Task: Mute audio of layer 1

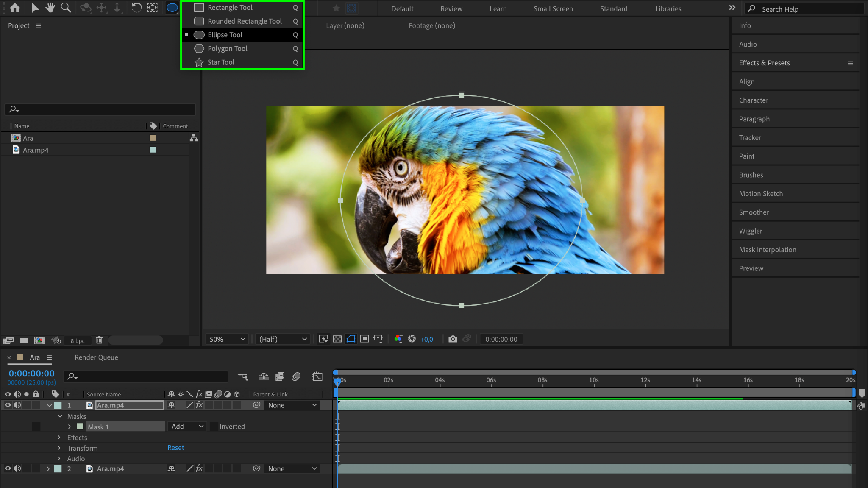Action: 17,405
